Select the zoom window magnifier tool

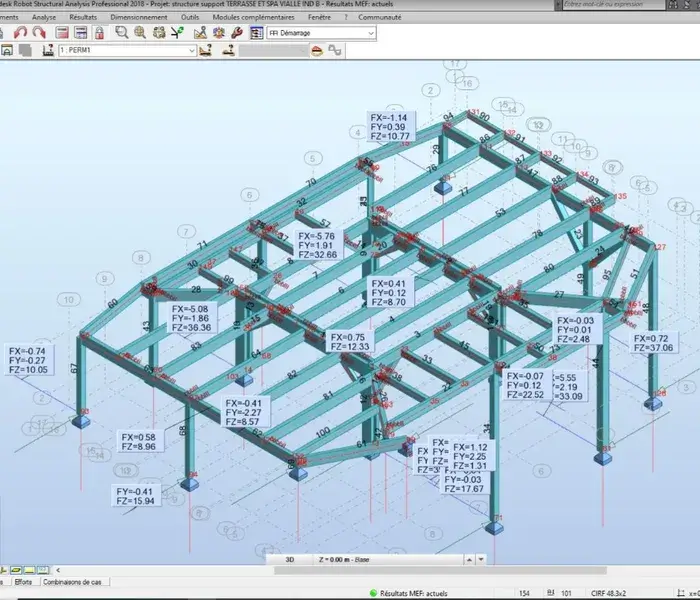coord(121,32)
